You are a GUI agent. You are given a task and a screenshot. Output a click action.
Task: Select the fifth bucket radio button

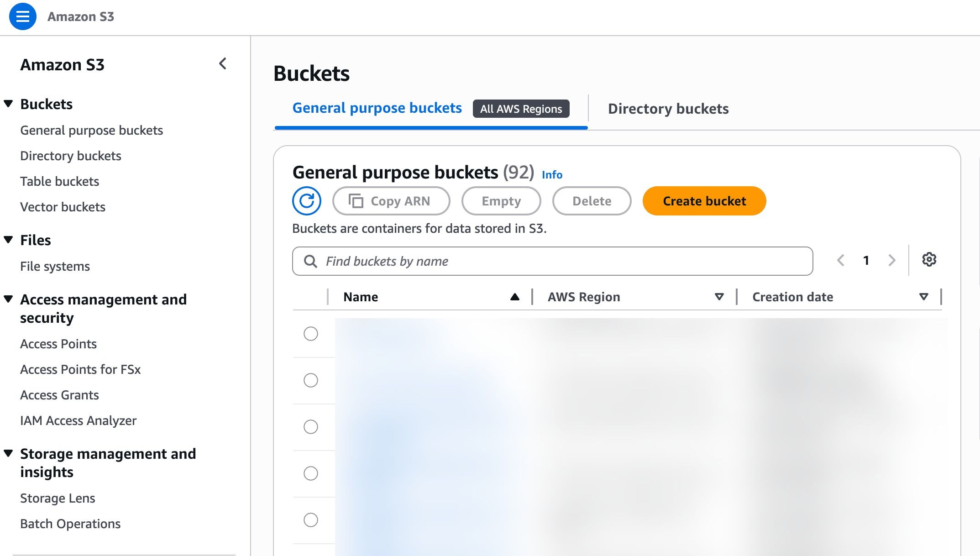(x=311, y=520)
